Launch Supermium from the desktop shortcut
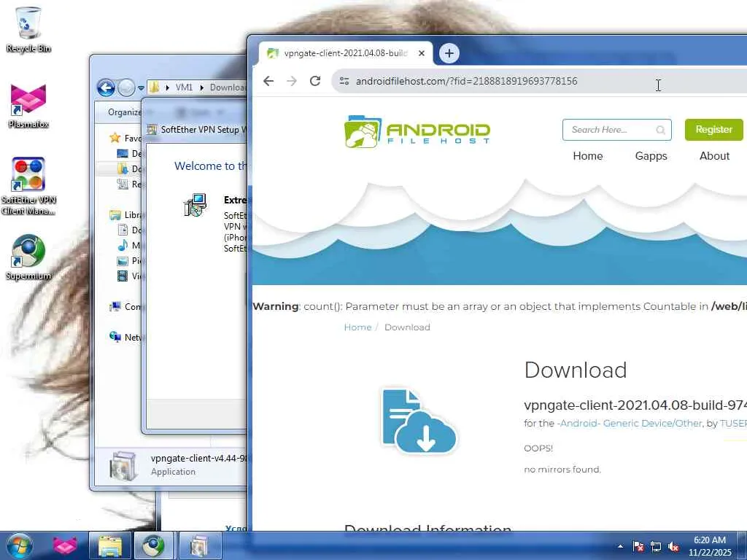 coord(28,257)
